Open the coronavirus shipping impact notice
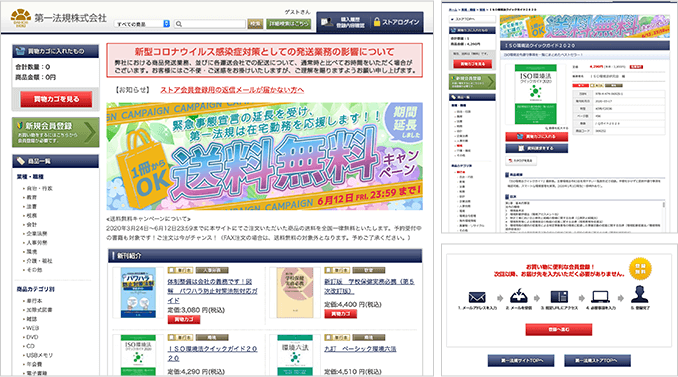678x377 pixels. tap(264, 60)
